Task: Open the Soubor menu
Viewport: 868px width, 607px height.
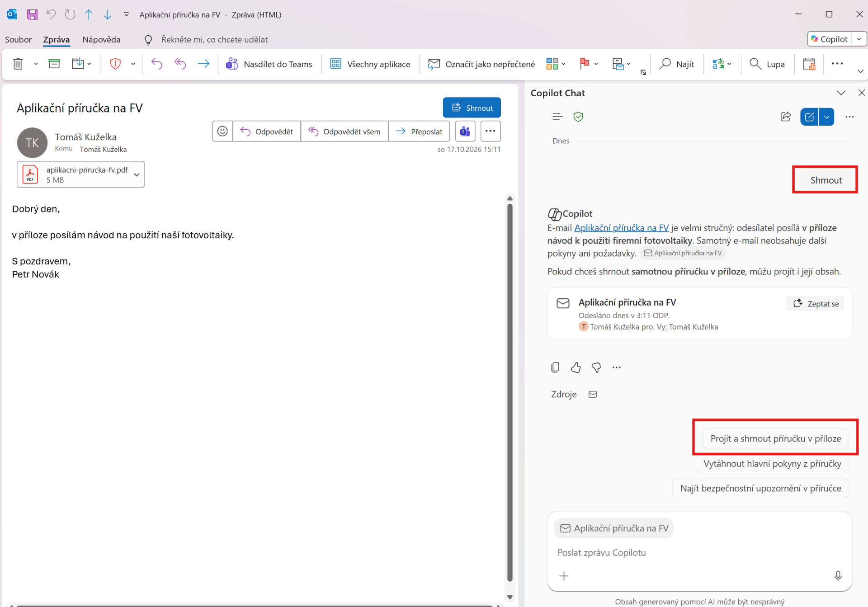Action: point(18,39)
